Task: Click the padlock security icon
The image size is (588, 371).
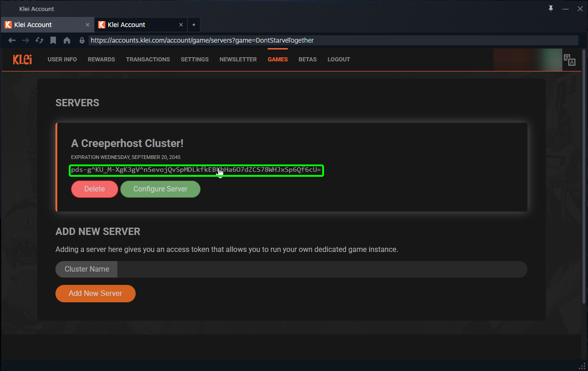Action: 82,40
